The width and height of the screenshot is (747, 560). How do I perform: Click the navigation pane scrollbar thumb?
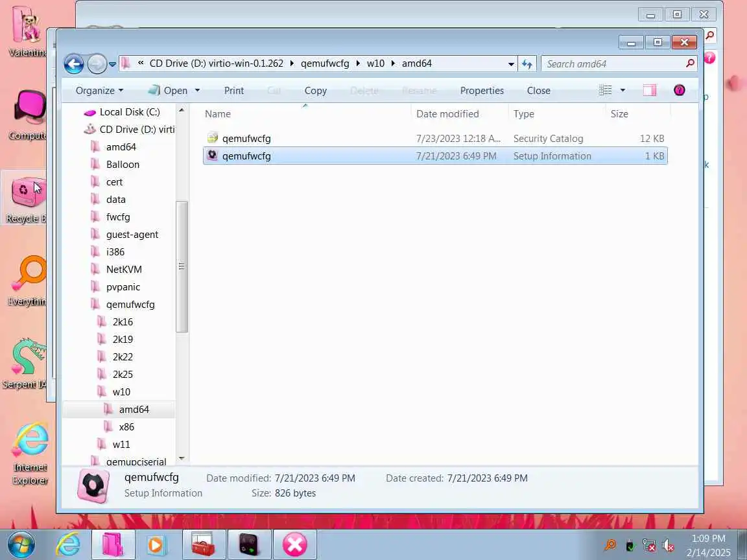182,266
